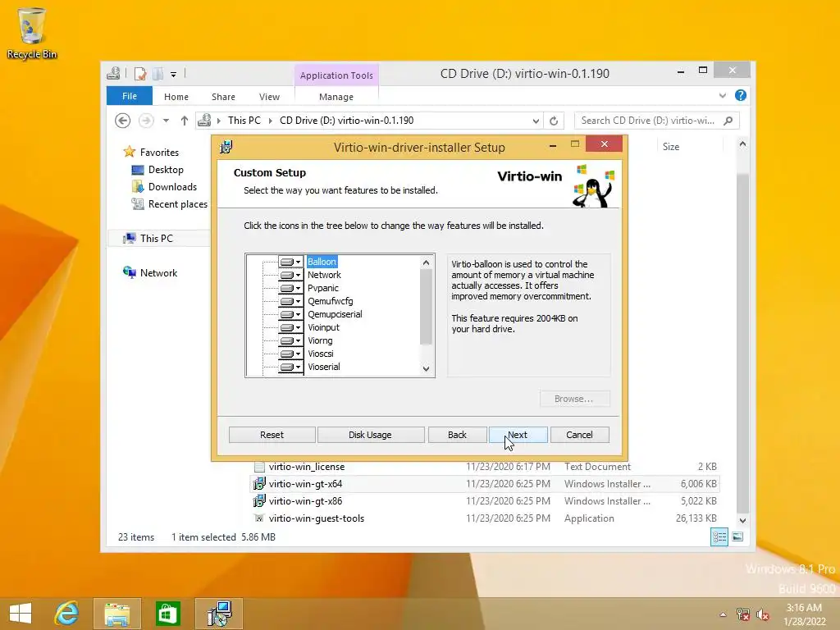Open Windows Store from taskbar
The image size is (840, 630).
(x=167, y=614)
